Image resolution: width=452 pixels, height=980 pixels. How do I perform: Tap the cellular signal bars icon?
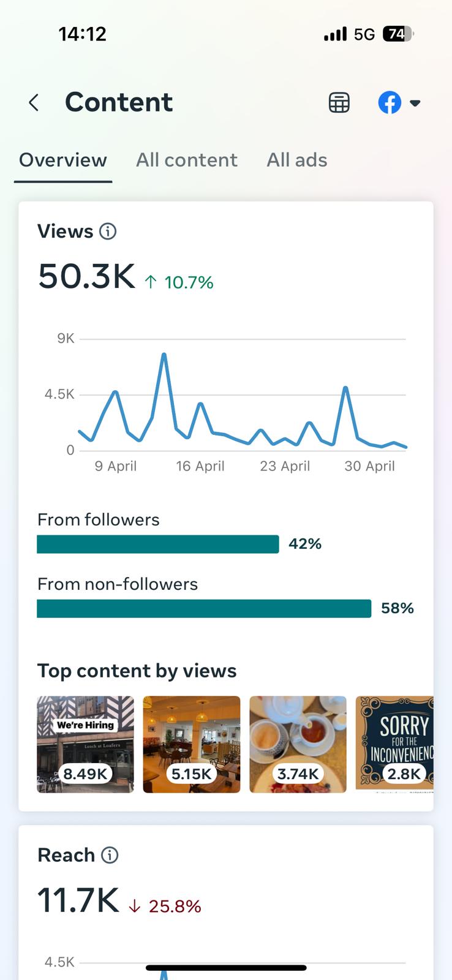point(335,34)
